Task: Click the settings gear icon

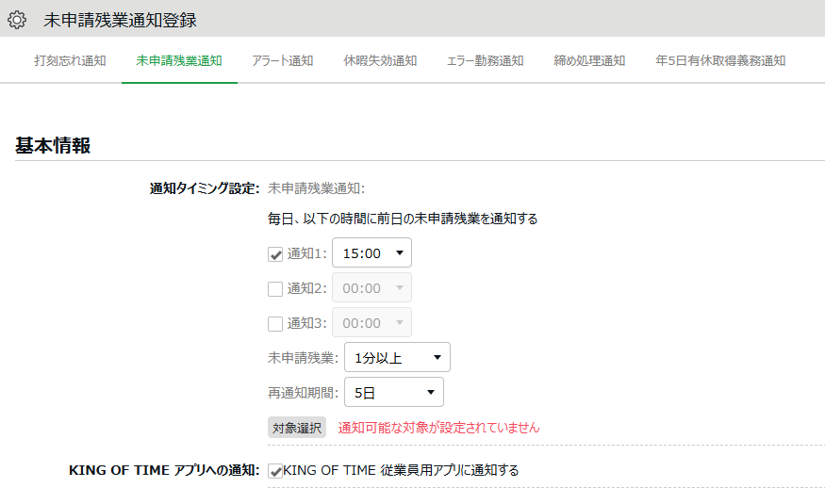Action: pyautogui.click(x=17, y=20)
